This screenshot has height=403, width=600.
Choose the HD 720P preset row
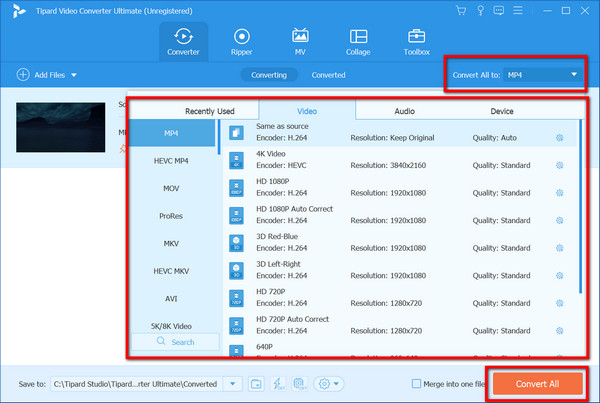pyautogui.click(x=399, y=298)
